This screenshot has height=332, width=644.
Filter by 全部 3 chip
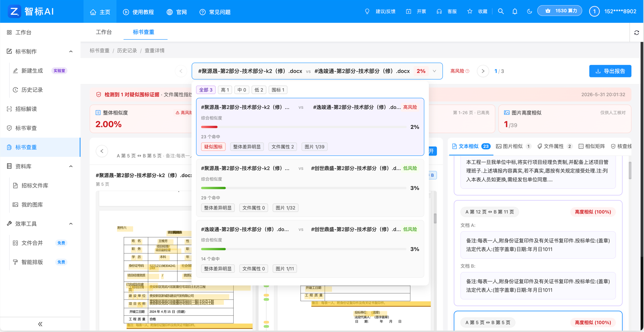(206, 90)
